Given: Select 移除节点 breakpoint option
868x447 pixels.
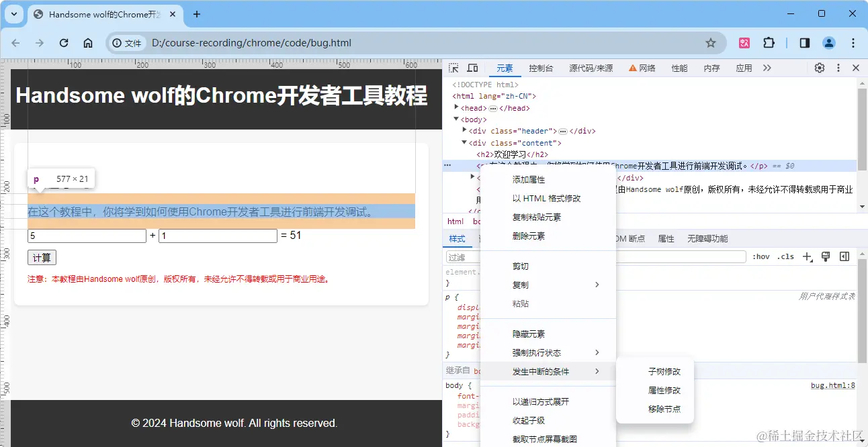Looking at the screenshot, I should (655, 409).
